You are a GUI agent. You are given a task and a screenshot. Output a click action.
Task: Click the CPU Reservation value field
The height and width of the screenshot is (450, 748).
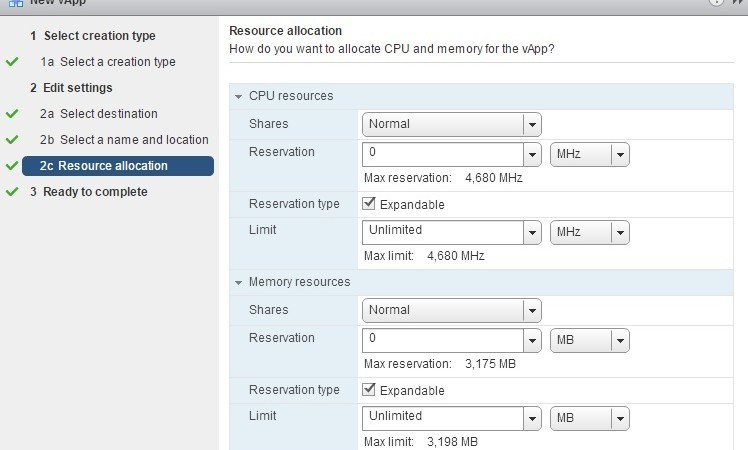tap(443, 155)
